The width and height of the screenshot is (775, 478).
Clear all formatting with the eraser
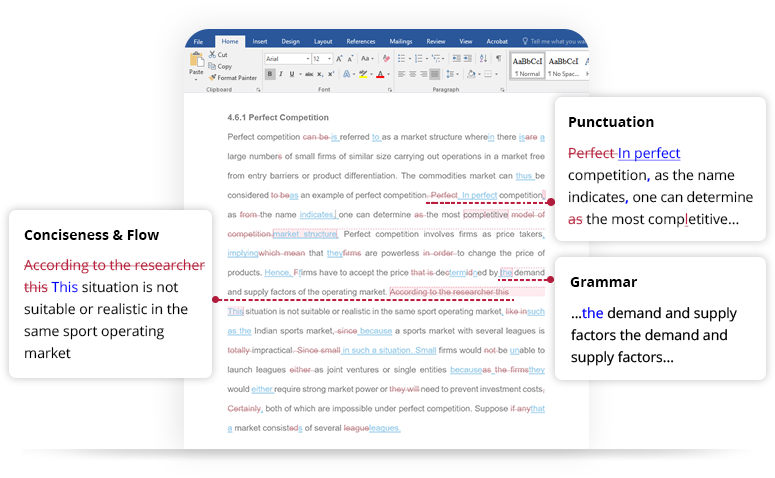[x=386, y=59]
